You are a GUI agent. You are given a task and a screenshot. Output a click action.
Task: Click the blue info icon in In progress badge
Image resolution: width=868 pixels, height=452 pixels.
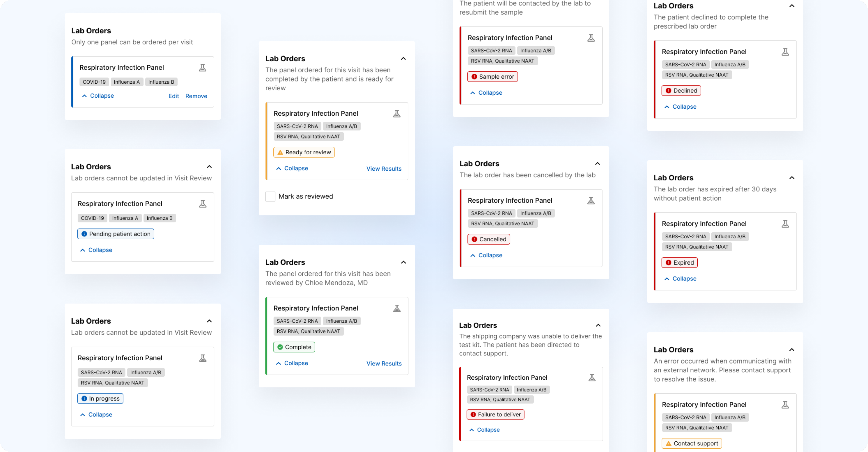click(x=84, y=398)
